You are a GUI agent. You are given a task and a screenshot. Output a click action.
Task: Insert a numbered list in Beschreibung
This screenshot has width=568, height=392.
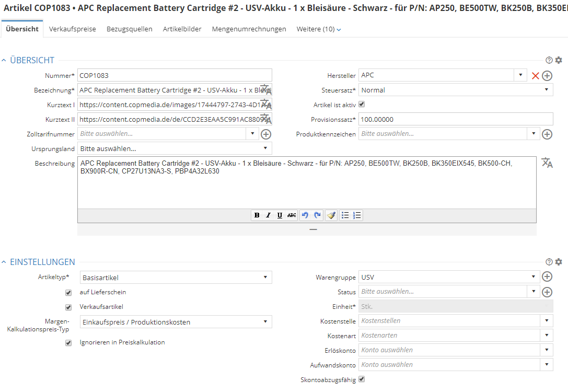[357, 215]
